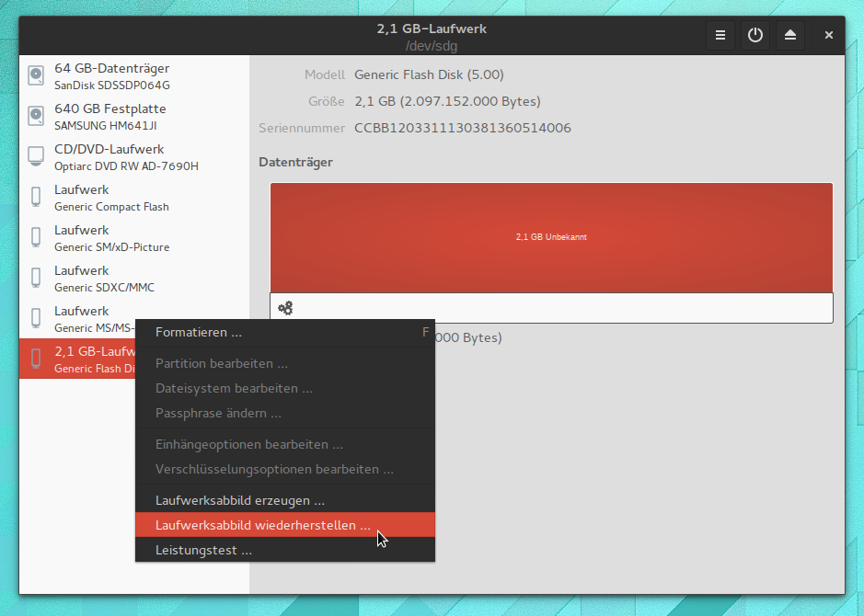
Task: Select the Generic Compact Flash drive icon
Action: (x=36, y=197)
